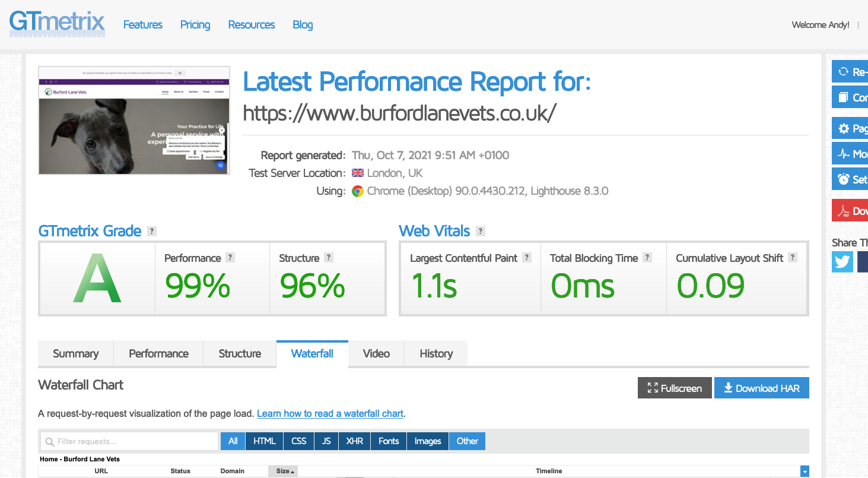Click the Home - Burford Lane Vets title
Screen dimensions: 868x478
click(80, 459)
